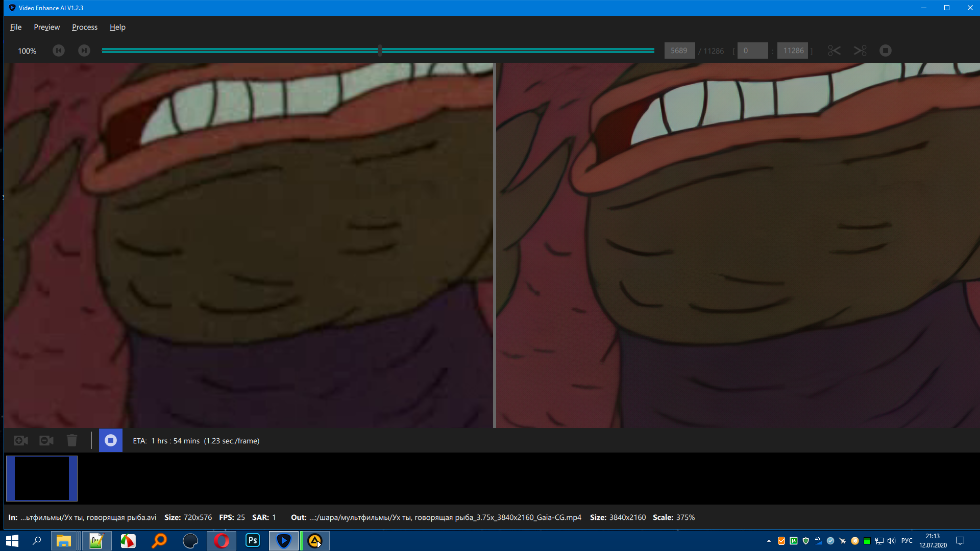Switch to AIMP player in taskbar
This screenshot has height=551, width=980.
tap(315, 541)
